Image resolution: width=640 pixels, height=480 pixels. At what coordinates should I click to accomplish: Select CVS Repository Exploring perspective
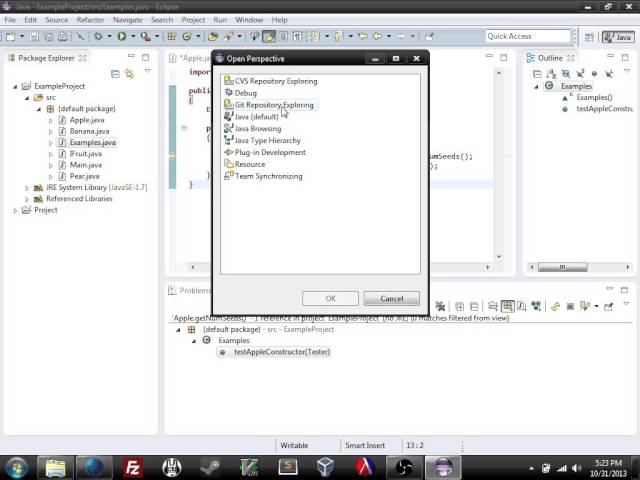point(275,81)
